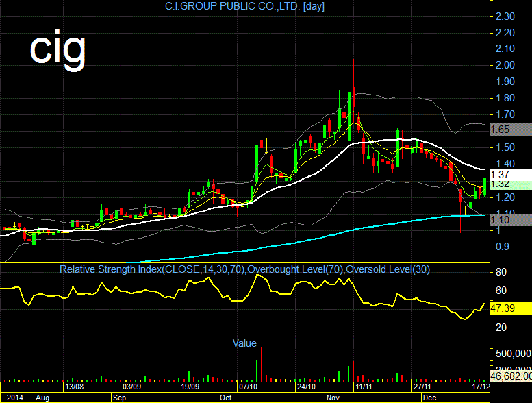Screen dimensions: 532x403
Task: Click the RSI current value 47.39 tag
Action: click(511, 308)
